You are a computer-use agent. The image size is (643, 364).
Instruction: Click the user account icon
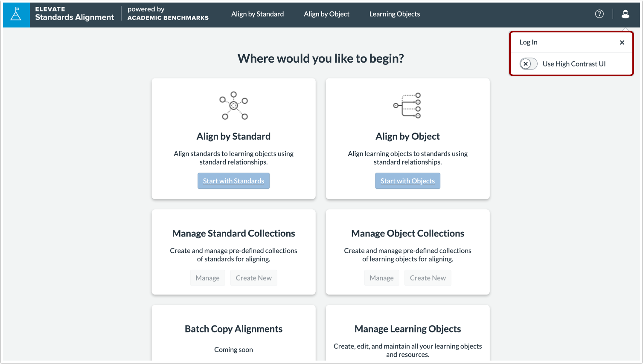tap(625, 14)
